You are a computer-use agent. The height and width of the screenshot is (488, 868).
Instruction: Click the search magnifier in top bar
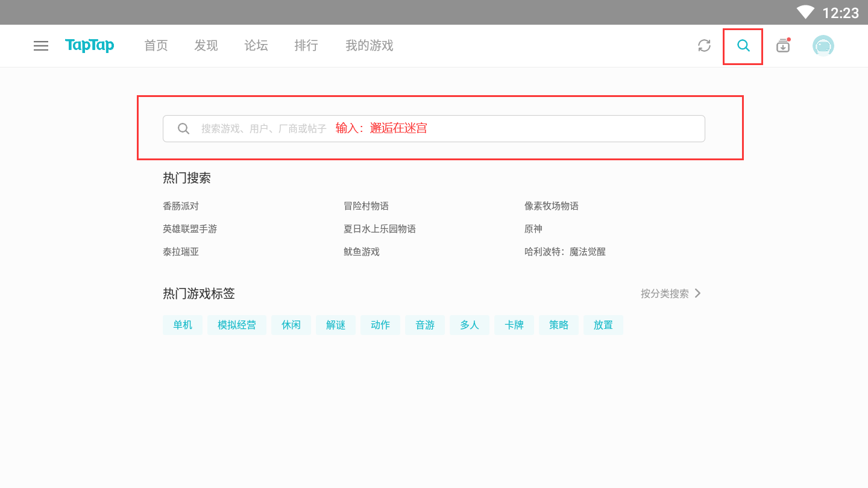click(x=744, y=46)
